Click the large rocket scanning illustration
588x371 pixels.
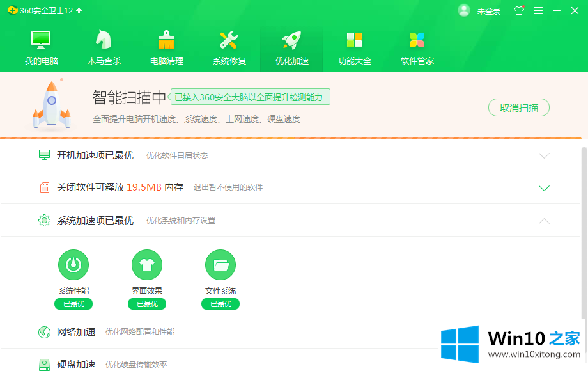tap(51, 106)
